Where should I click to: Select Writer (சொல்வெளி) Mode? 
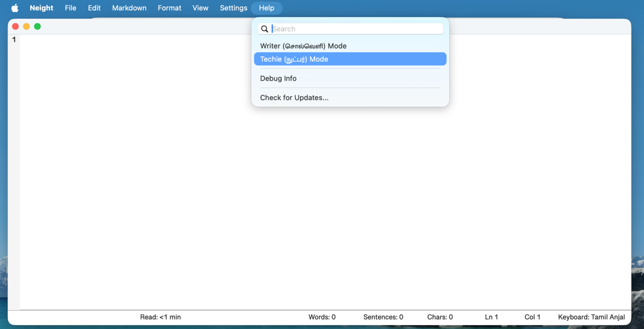point(350,46)
